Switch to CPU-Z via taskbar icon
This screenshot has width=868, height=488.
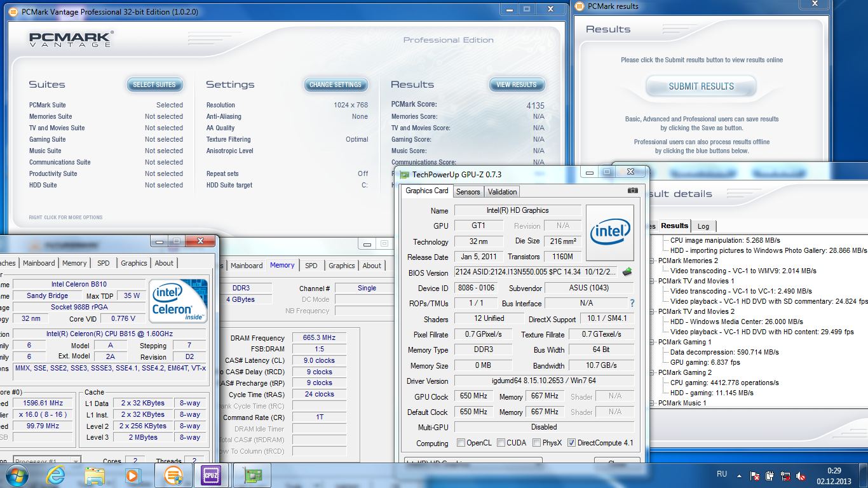pyautogui.click(x=211, y=475)
